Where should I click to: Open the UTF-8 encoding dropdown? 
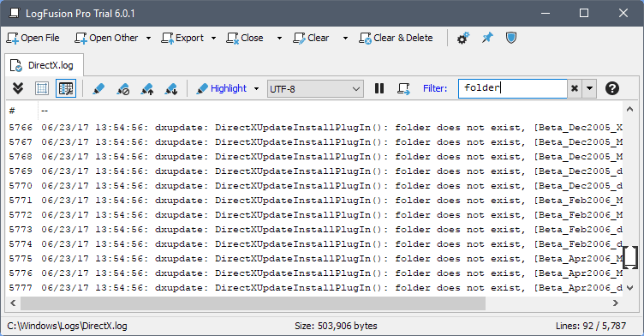pos(315,89)
